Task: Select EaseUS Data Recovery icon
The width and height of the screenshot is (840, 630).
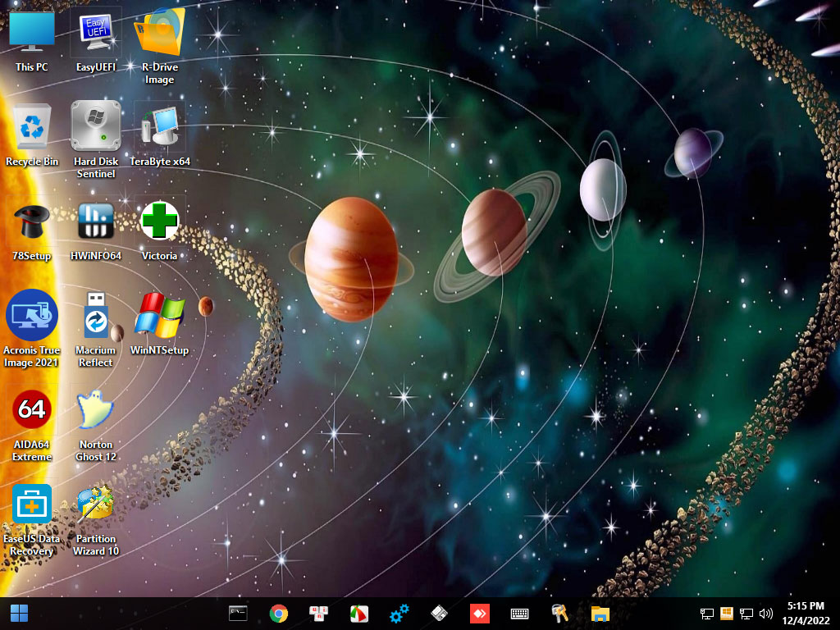Action: [x=32, y=518]
